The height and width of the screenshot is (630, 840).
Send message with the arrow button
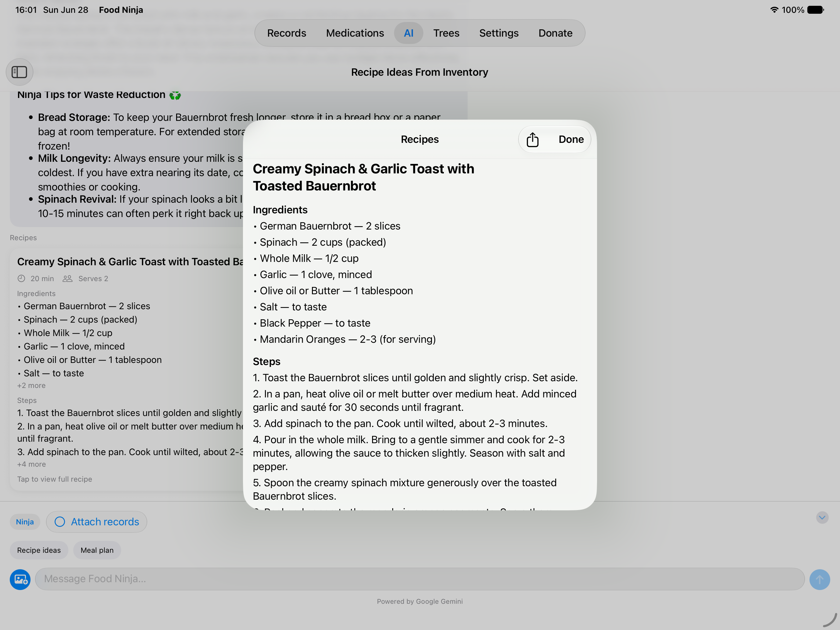point(820,579)
